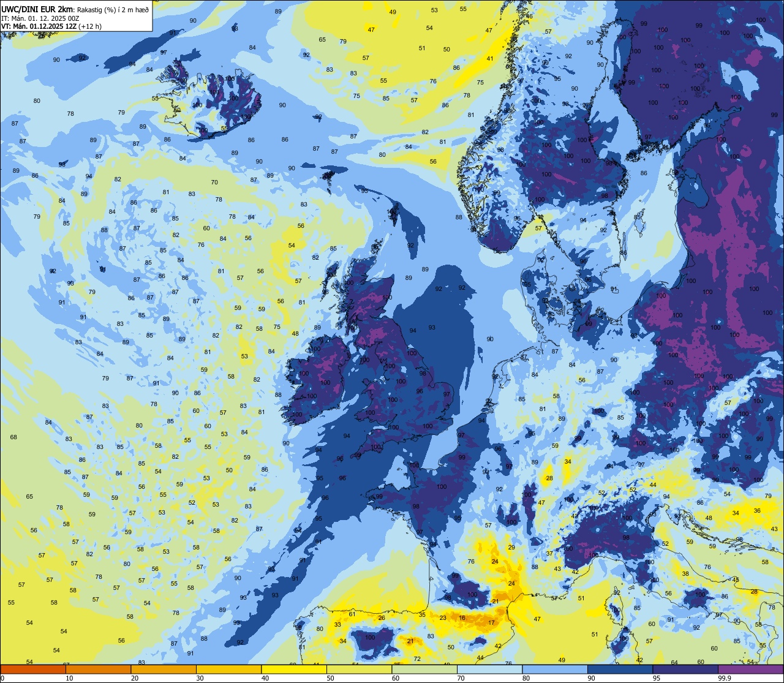Click the humidity value '72' on the map
The image size is (784, 683).
[x=417, y=659]
